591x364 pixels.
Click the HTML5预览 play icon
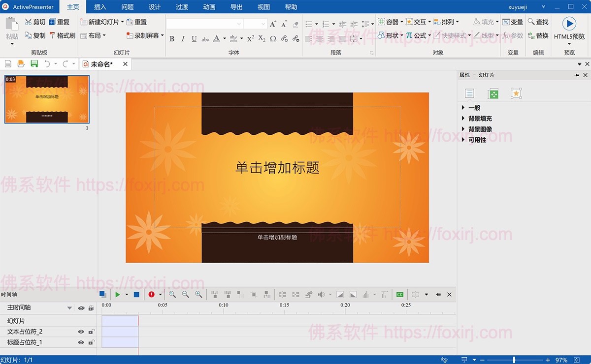(x=569, y=24)
